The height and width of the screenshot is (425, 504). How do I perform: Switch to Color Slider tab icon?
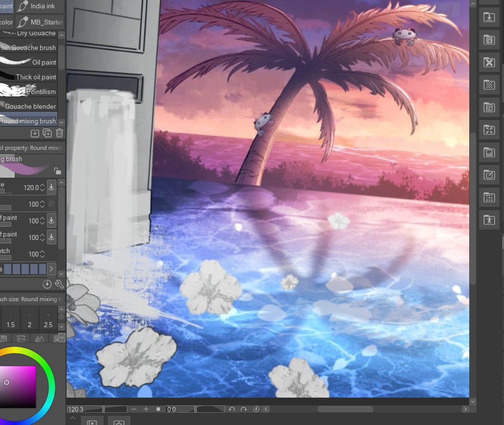pos(21,338)
